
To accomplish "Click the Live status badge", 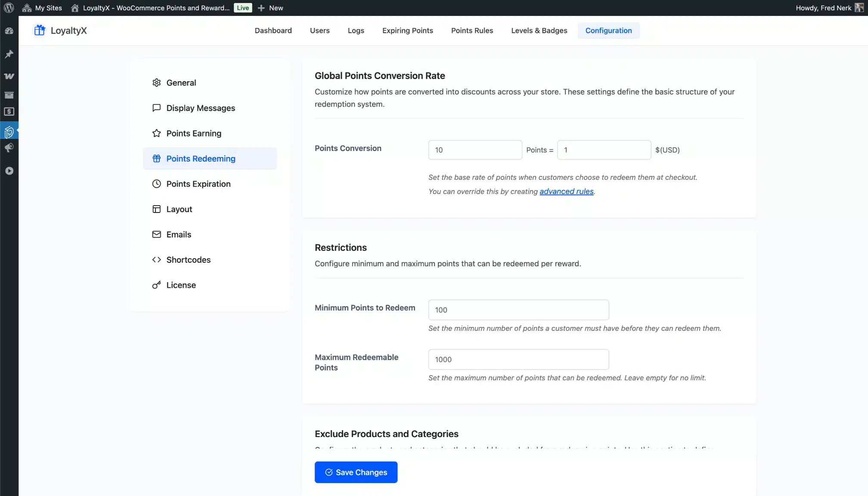I will (243, 8).
